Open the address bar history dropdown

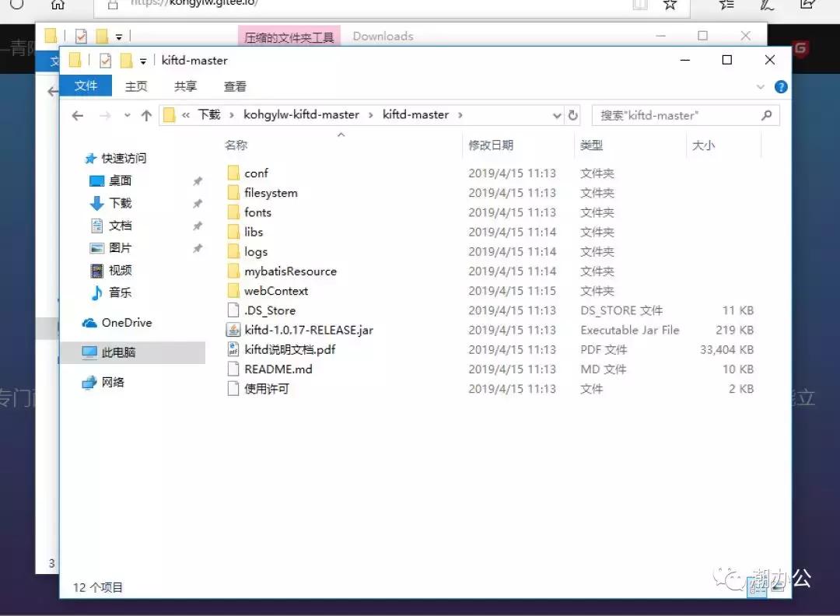pyautogui.click(x=556, y=114)
